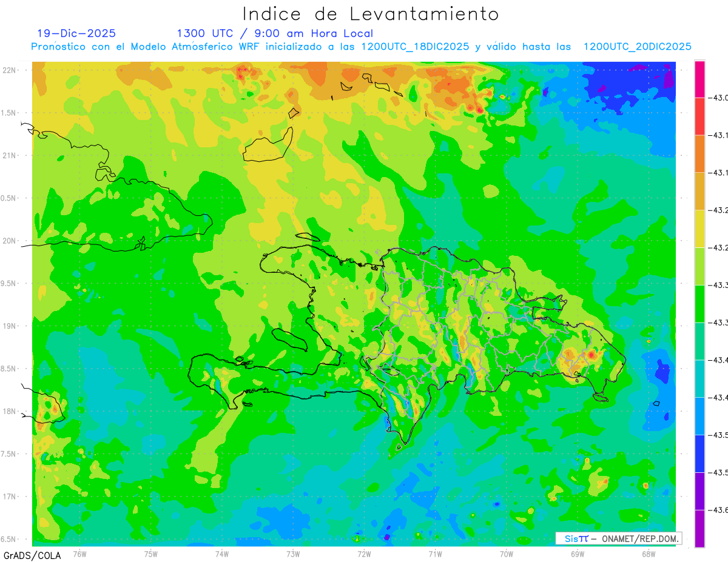This screenshot has width=728, height=562.
Task: Pick the dark blue color bar segment
Action: tap(699, 453)
